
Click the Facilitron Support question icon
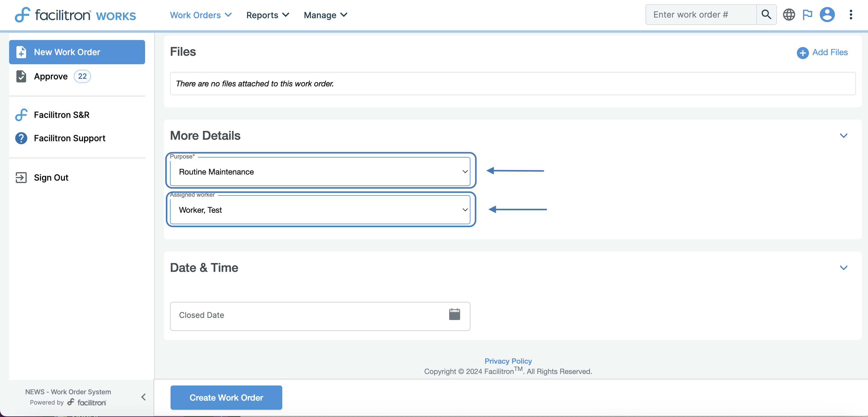[x=21, y=138]
